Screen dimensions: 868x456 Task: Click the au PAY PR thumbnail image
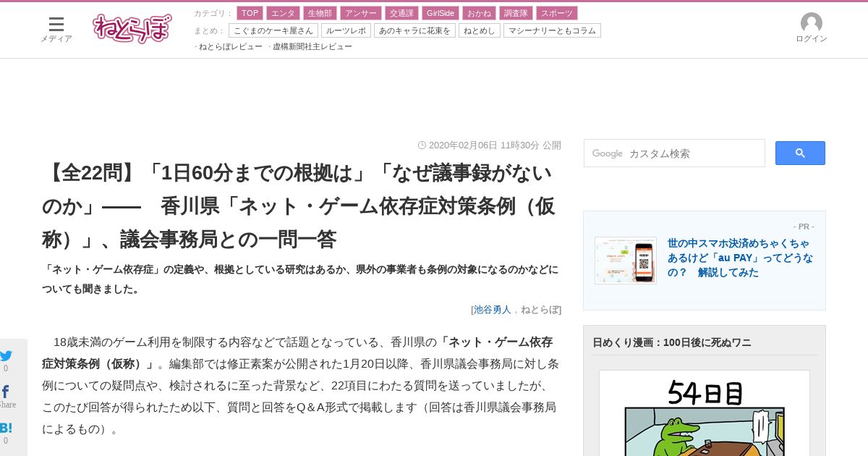click(x=626, y=261)
